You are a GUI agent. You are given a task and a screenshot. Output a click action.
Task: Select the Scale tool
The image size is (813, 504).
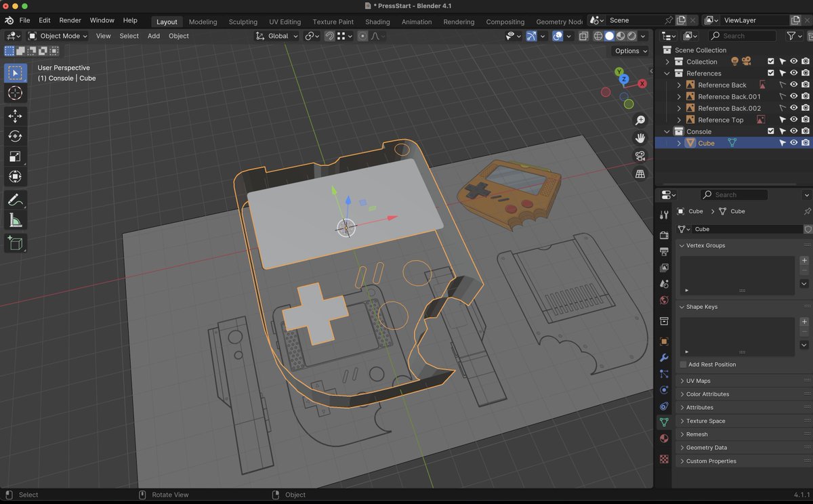[x=15, y=156]
